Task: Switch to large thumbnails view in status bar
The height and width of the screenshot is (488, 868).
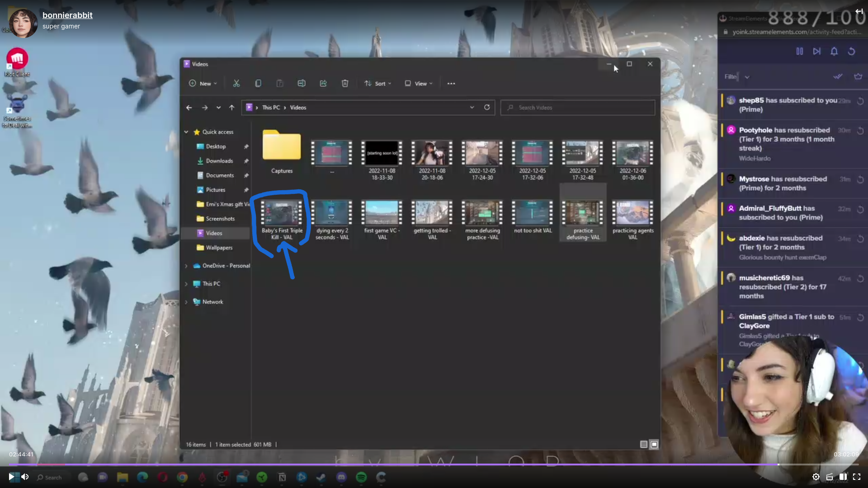Action: click(654, 445)
